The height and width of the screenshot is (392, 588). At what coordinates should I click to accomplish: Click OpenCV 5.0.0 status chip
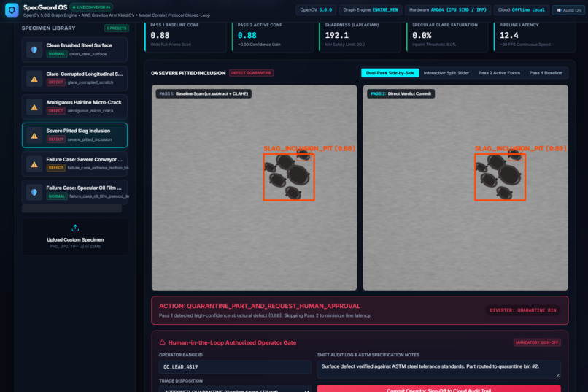pyautogui.click(x=316, y=10)
